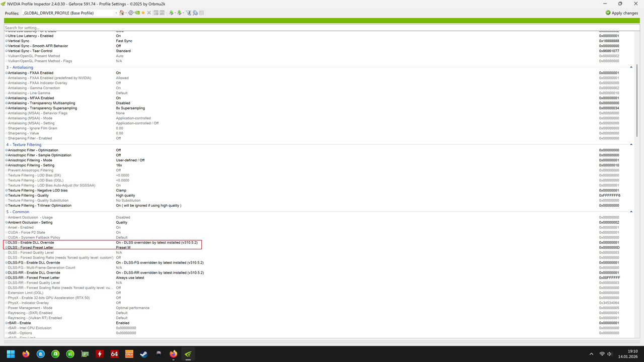644x362 pixels.
Task: Click the Search for setting field
Action: coord(322,28)
